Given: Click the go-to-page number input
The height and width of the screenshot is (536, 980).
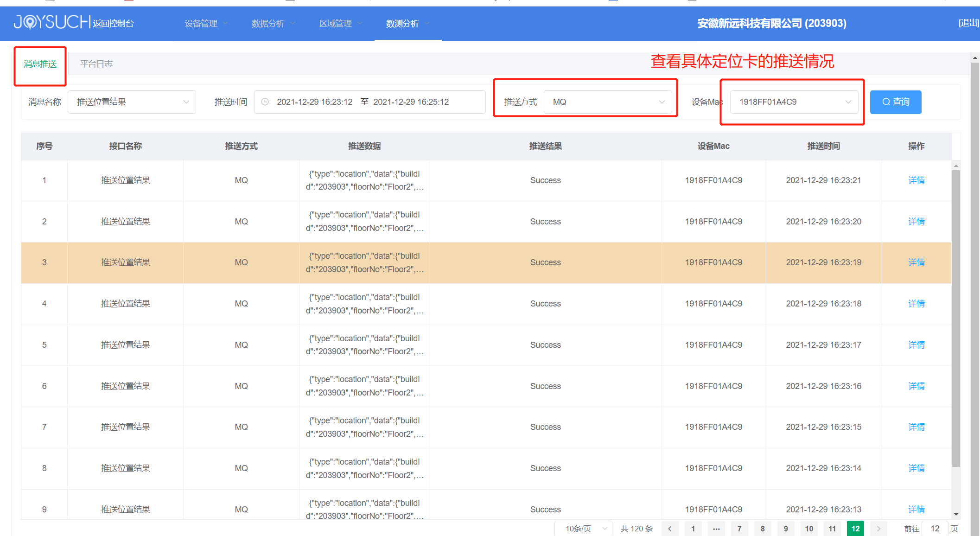Looking at the screenshot, I should 935,529.
